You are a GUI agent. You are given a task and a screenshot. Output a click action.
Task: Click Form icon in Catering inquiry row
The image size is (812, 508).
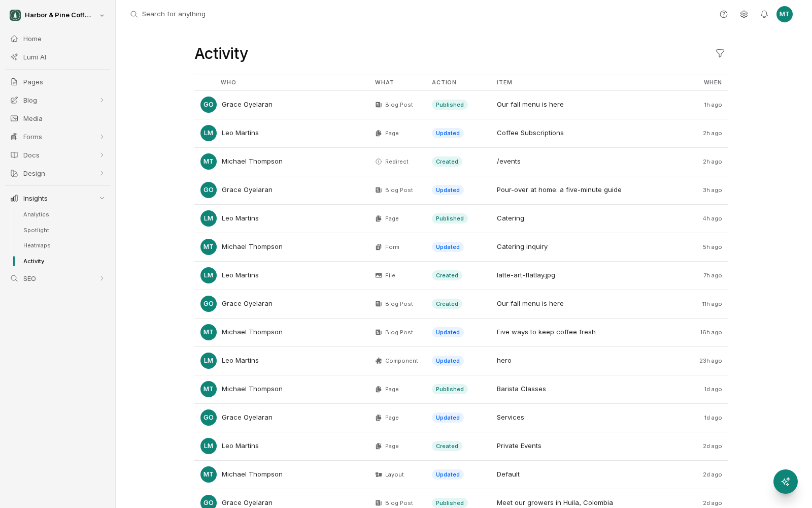(379, 247)
